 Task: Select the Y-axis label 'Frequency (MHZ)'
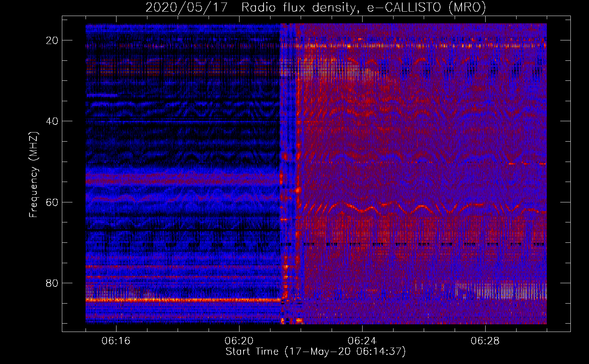click(x=33, y=175)
